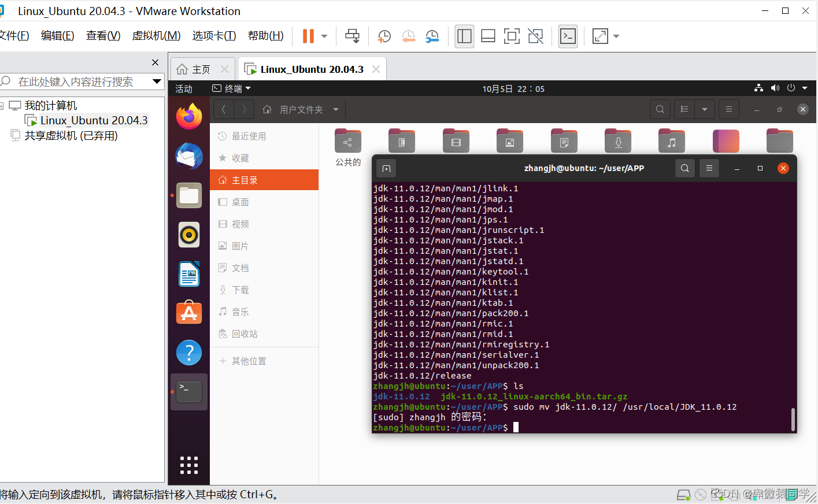Select Linux_Ubuntu 20.04.3 in the library tree
The width and height of the screenshot is (818, 504).
pos(92,120)
